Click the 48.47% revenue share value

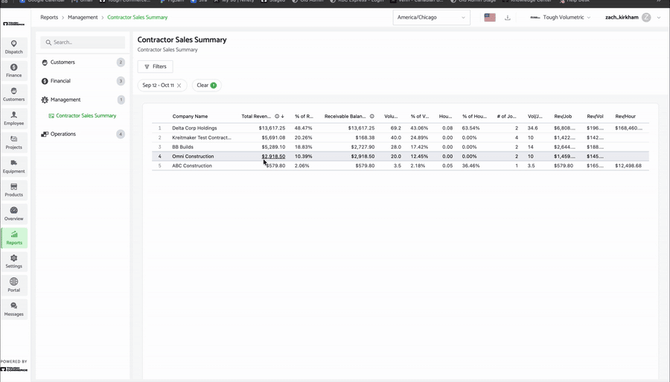(303, 128)
